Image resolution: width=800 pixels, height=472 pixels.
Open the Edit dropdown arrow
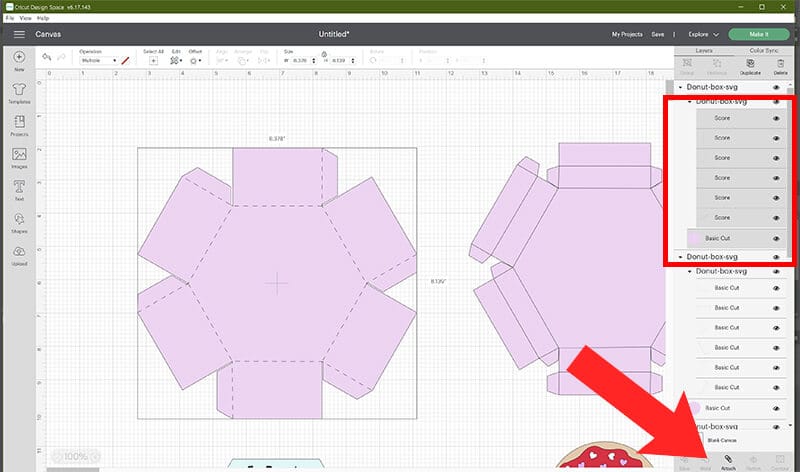tap(181, 61)
